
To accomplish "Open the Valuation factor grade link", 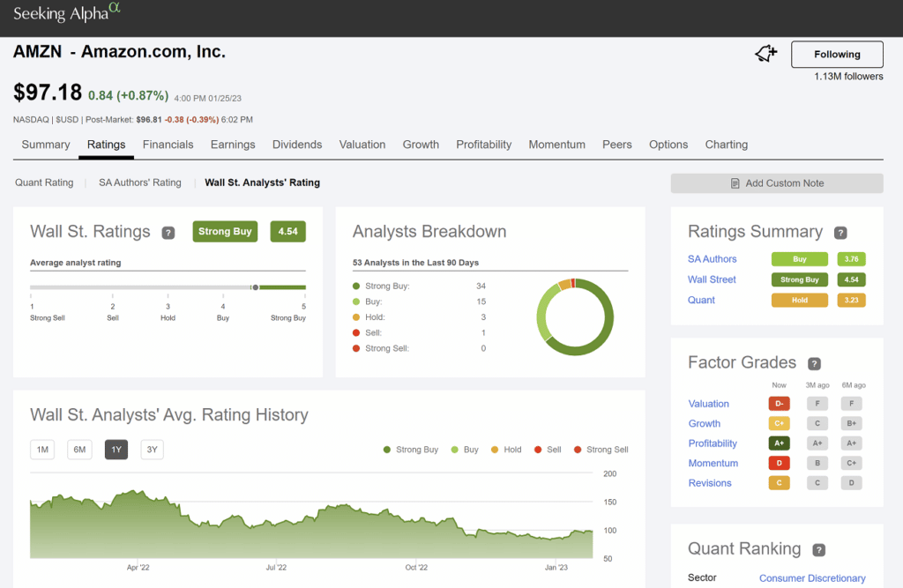I will coord(708,404).
